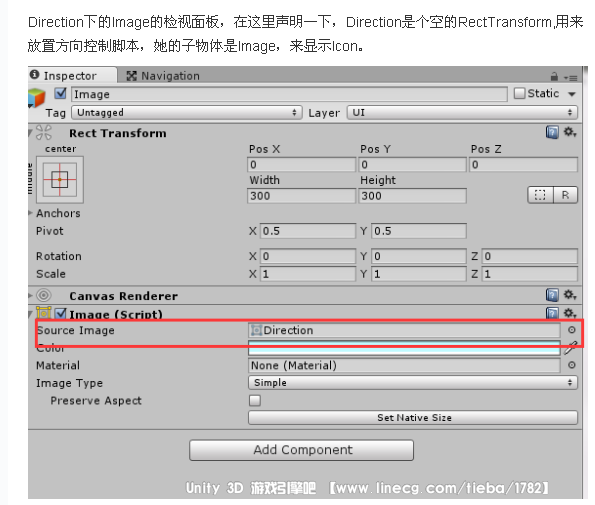The height and width of the screenshot is (505, 595).
Task: Click the Height field showing 300
Action: tap(412, 196)
